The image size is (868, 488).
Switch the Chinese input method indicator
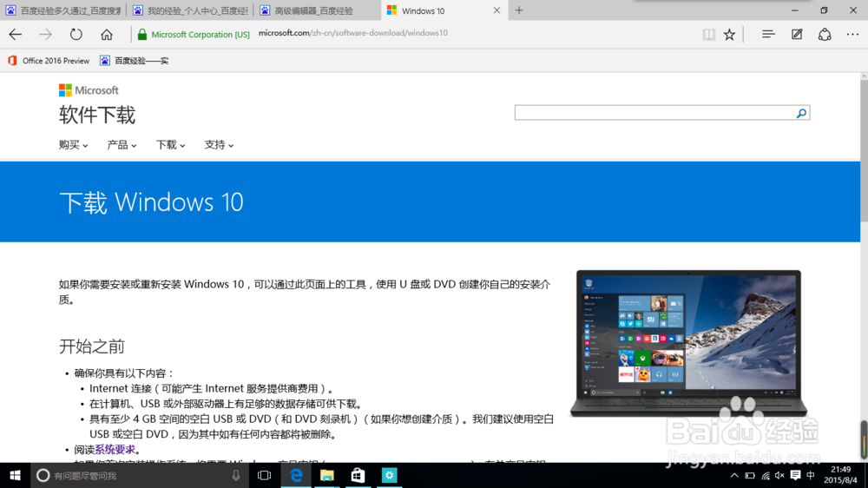point(811,475)
